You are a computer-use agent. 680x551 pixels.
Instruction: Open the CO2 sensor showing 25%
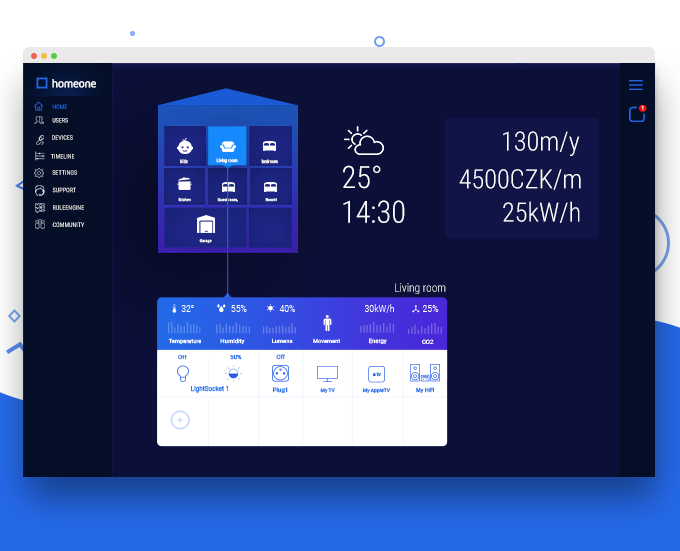click(425, 324)
